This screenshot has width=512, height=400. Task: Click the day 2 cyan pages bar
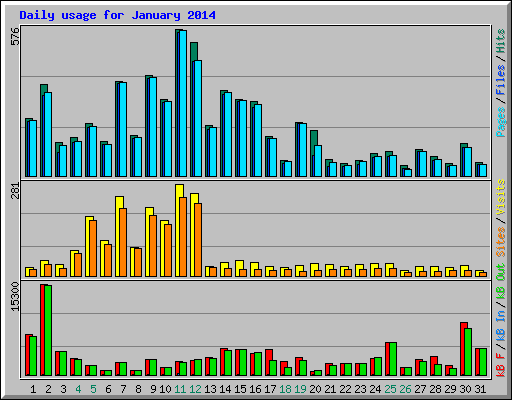pyautogui.click(x=48, y=135)
